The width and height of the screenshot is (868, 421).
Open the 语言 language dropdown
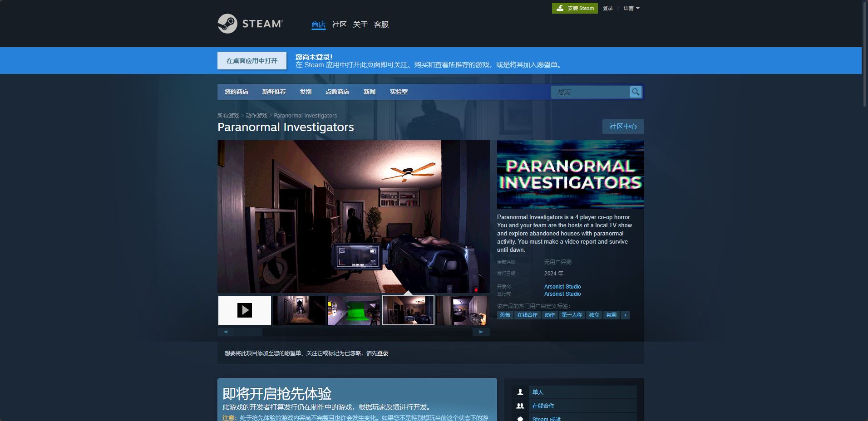(631, 8)
